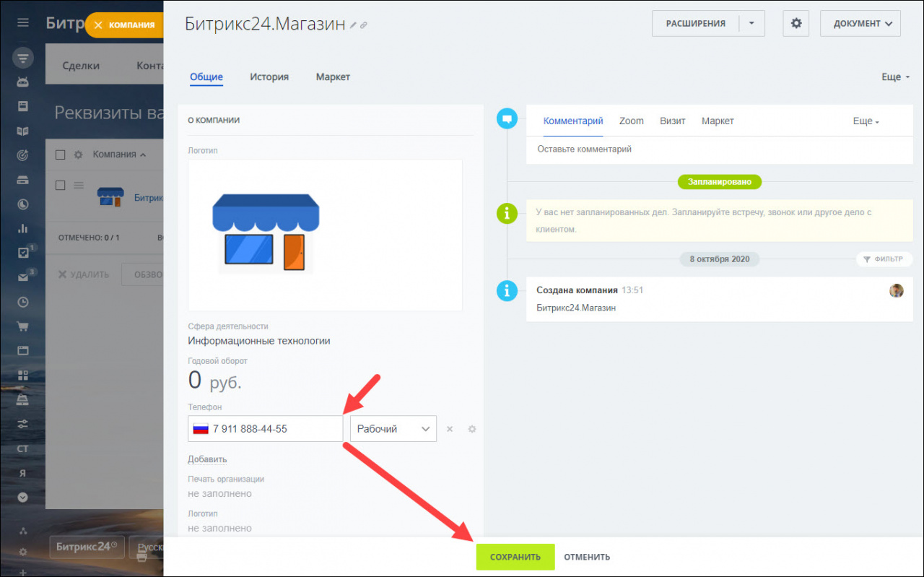Select the Маркет tab in the timeline

click(x=718, y=121)
